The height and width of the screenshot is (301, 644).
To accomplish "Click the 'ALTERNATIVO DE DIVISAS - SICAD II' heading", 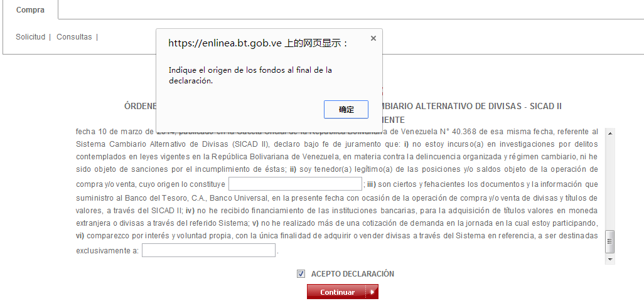I will click(x=488, y=106).
